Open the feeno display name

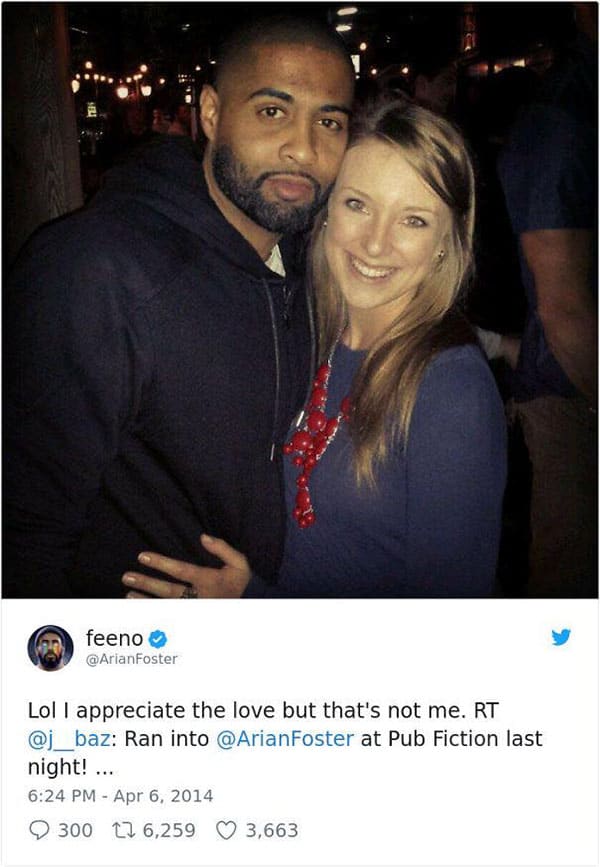[x=114, y=638]
